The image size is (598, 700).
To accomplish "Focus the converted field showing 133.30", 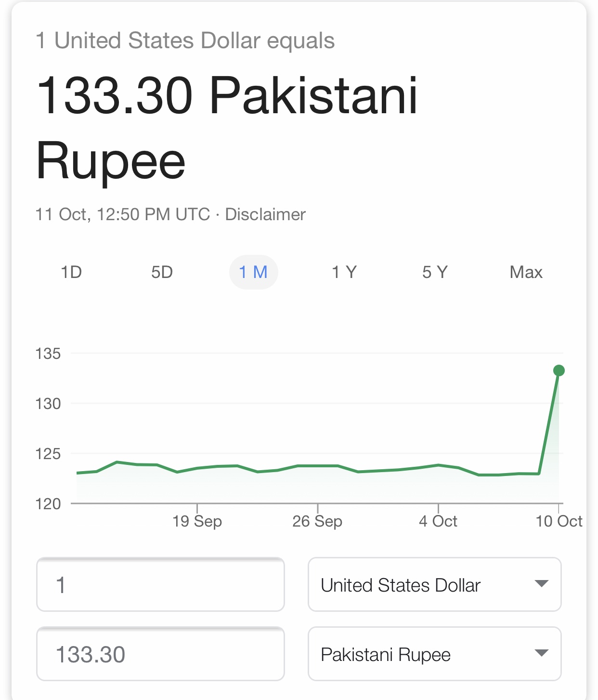I will 160,654.
